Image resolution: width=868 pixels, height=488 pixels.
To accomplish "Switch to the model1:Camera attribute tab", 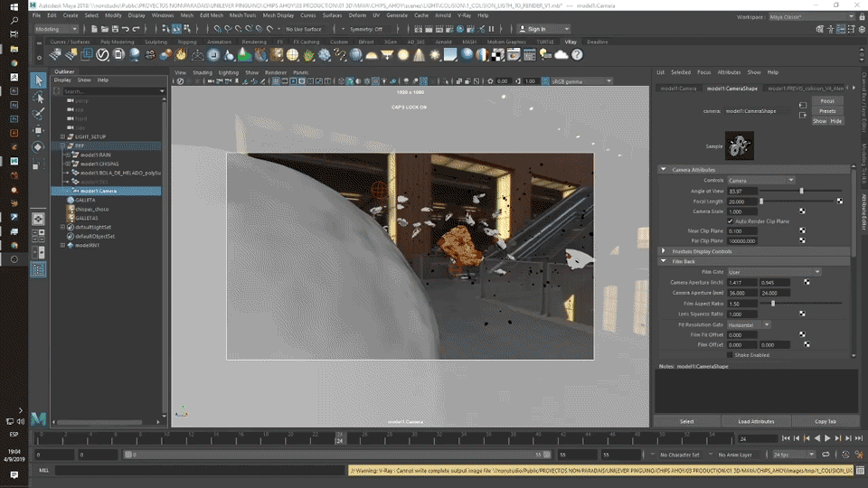I will pos(679,89).
